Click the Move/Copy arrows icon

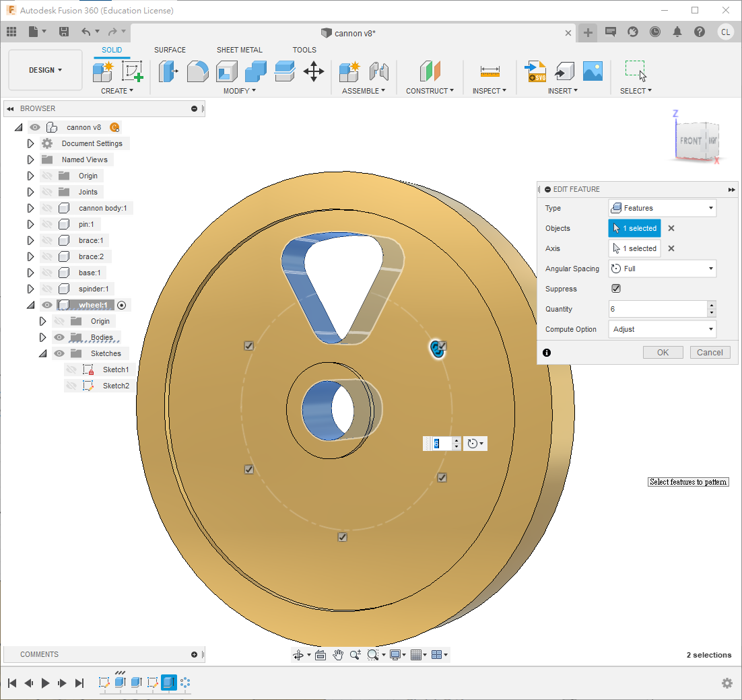[x=314, y=71]
